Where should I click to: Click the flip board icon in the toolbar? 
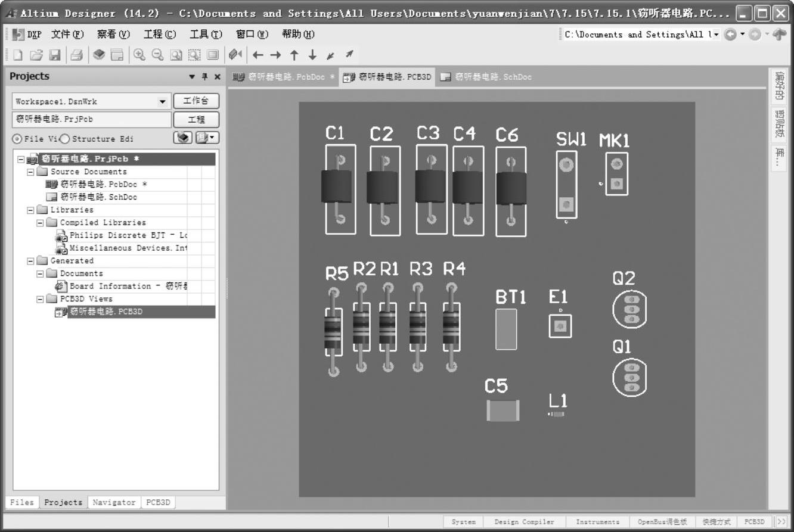point(235,55)
